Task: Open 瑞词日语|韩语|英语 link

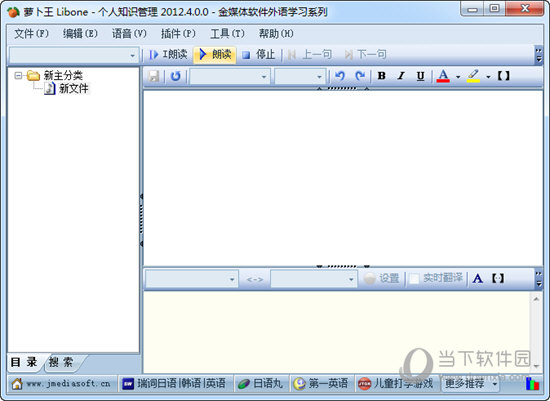Action: coord(175,384)
